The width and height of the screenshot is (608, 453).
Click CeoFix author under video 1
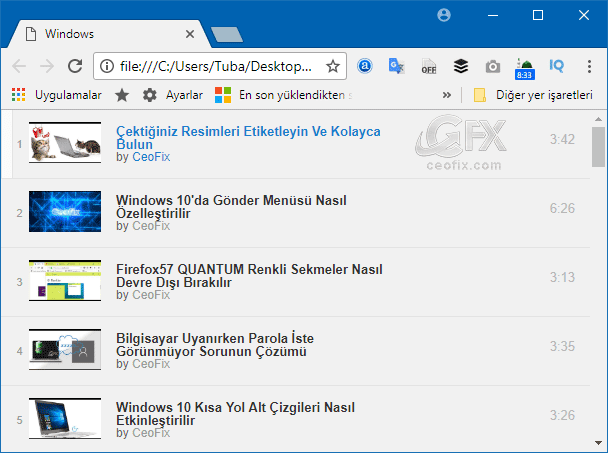(151, 157)
